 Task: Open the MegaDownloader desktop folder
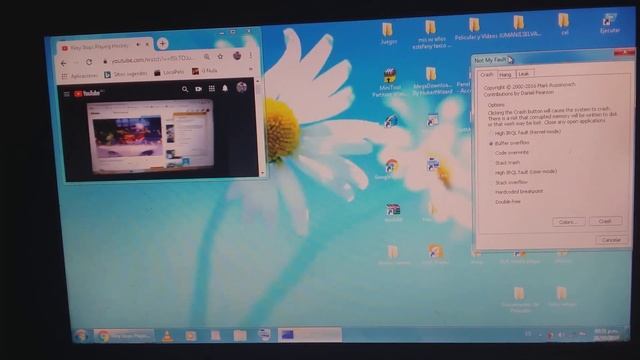click(x=432, y=82)
